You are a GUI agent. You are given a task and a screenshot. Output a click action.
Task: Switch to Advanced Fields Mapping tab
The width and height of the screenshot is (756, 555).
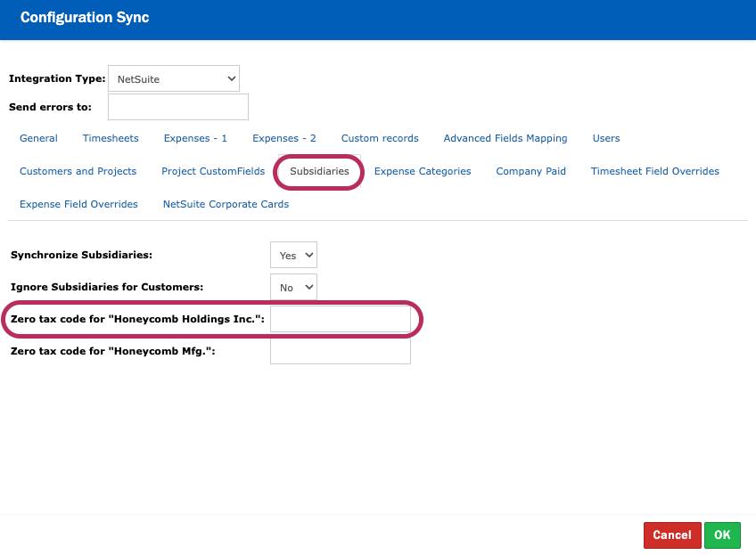click(x=505, y=138)
